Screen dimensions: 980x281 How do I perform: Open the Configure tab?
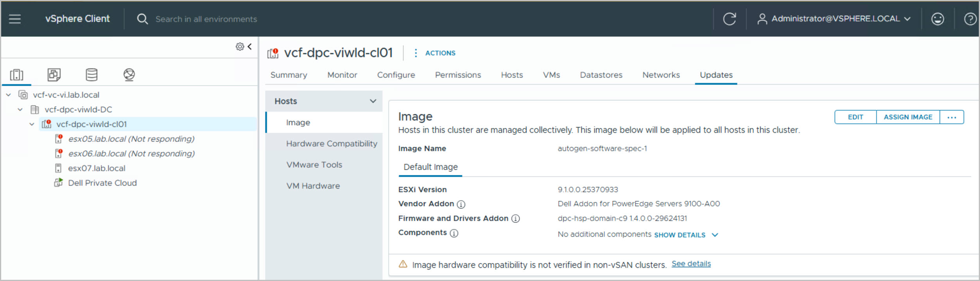pos(396,75)
